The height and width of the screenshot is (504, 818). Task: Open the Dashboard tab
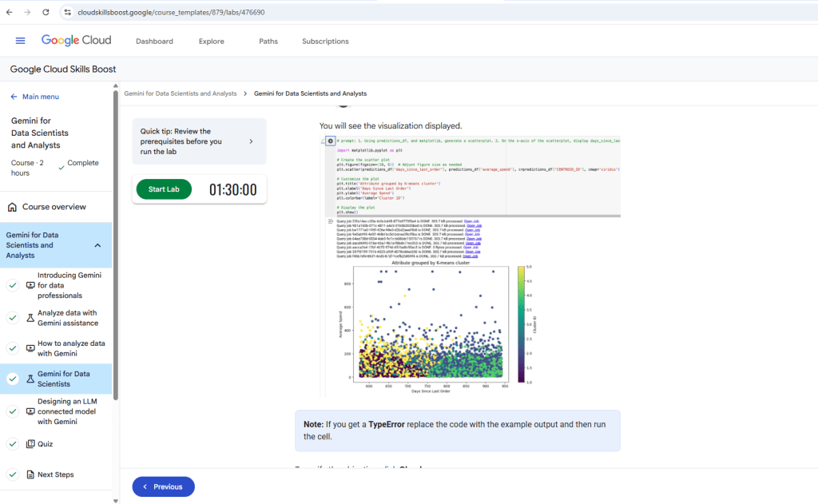(x=154, y=42)
